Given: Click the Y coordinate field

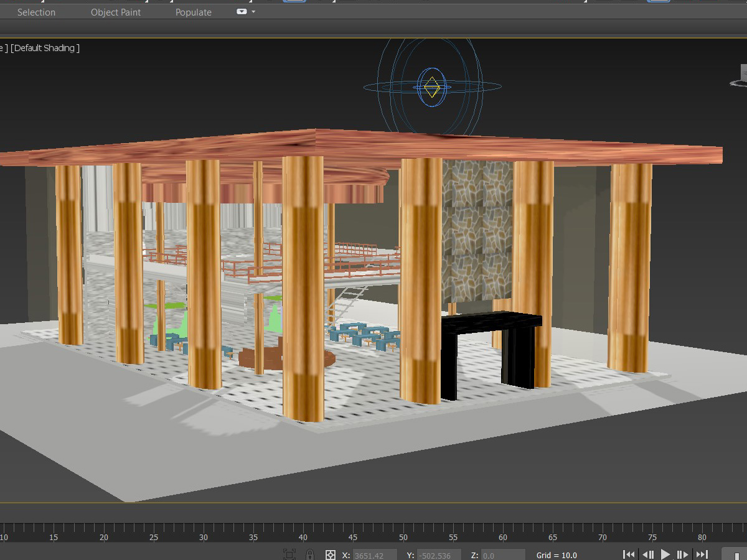Looking at the screenshot, I should coord(438,555).
